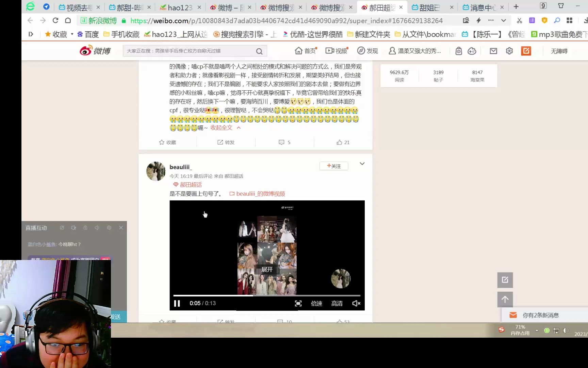The image size is (588, 368).
Task: Repost the first post with 转发
Action: click(226, 142)
